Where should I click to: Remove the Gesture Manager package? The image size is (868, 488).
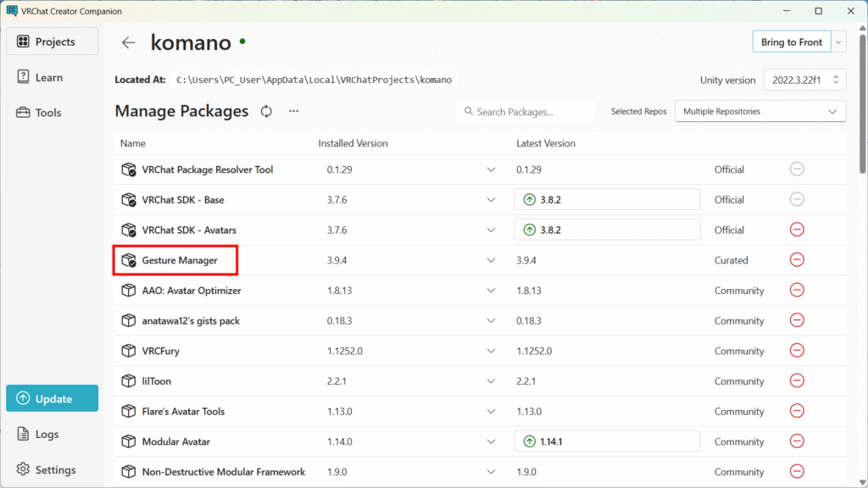coord(796,260)
